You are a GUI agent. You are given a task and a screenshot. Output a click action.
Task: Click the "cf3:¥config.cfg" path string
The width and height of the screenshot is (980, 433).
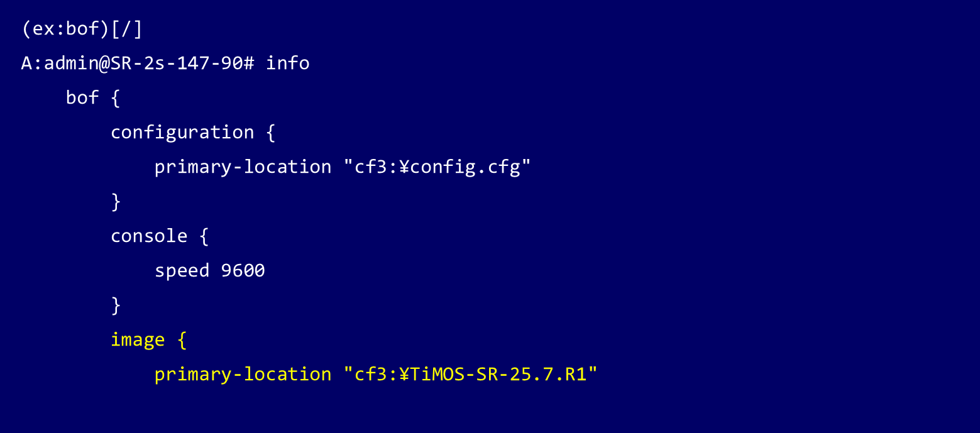tap(437, 167)
